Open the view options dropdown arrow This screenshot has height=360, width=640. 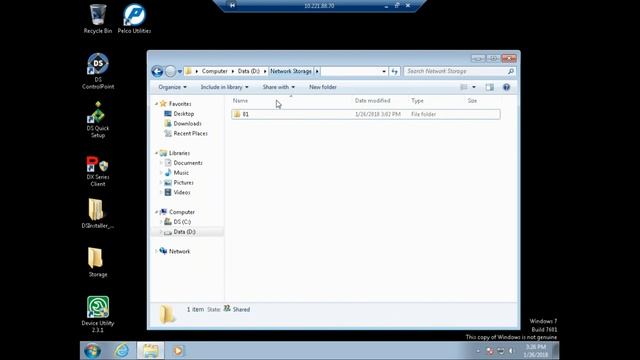[474, 87]
